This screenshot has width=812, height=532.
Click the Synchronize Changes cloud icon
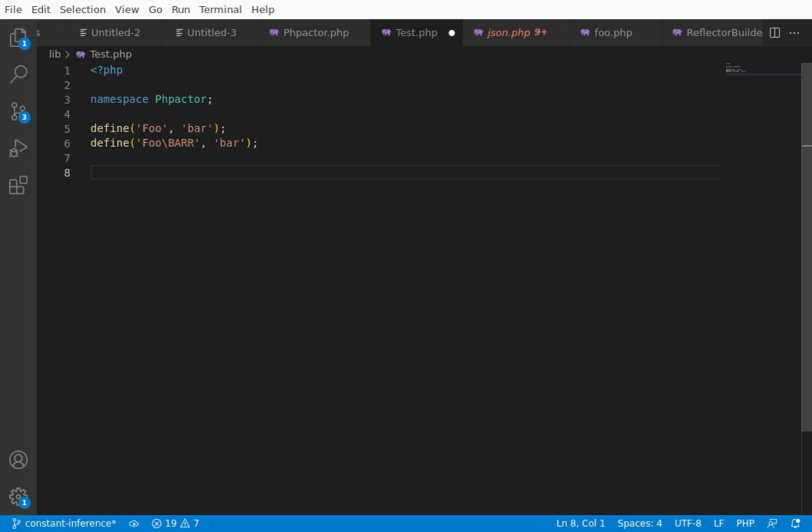(134, 524)
